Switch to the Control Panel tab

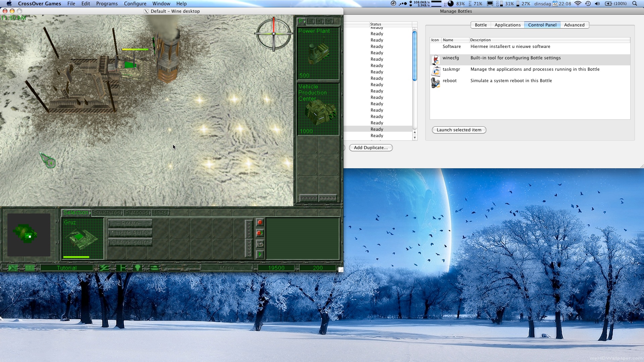point(542,25)
